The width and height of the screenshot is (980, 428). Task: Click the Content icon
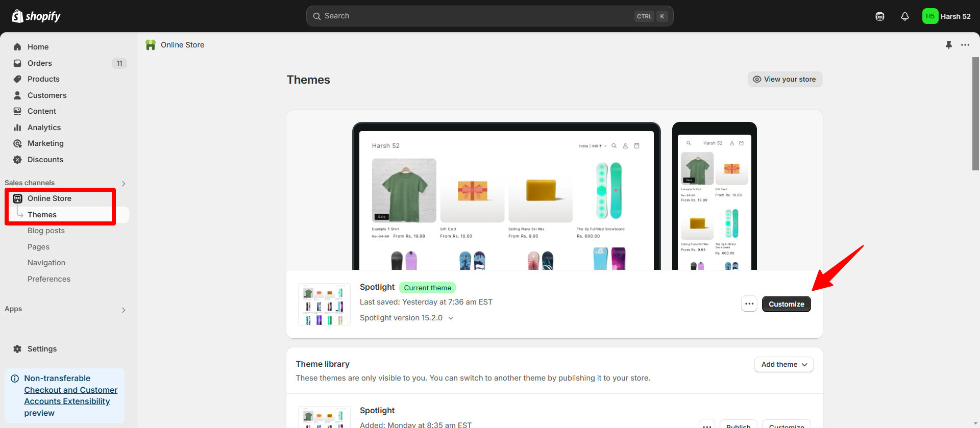[x=17, y=111]
